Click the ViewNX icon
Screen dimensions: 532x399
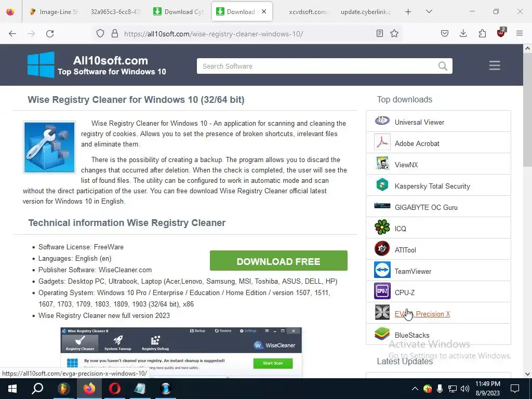pos(382,164)
